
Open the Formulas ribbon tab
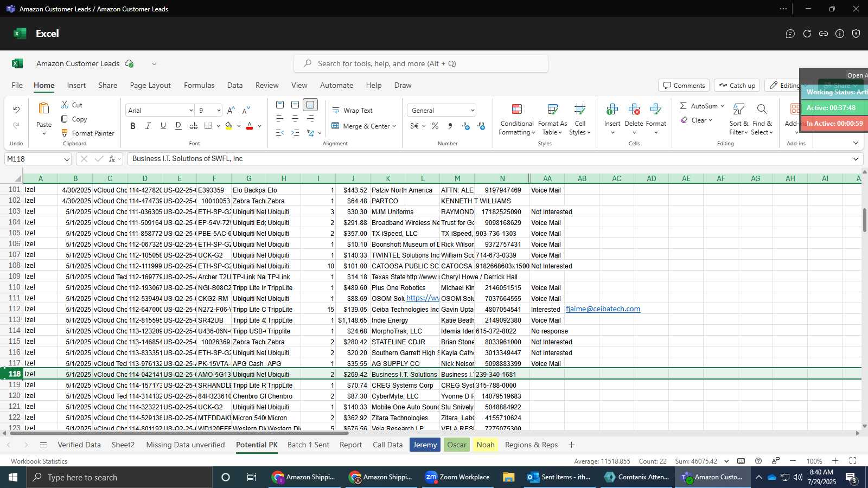coord(199,85)
